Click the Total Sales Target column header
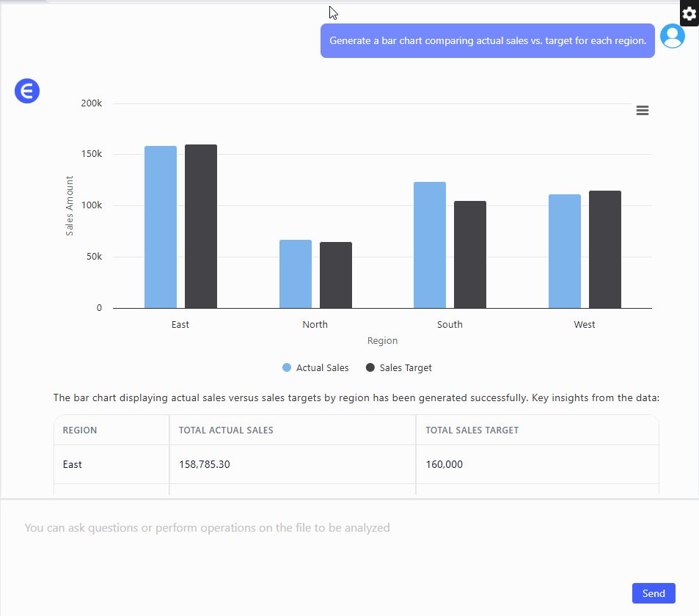699x616 pixels. coord(472,430)
